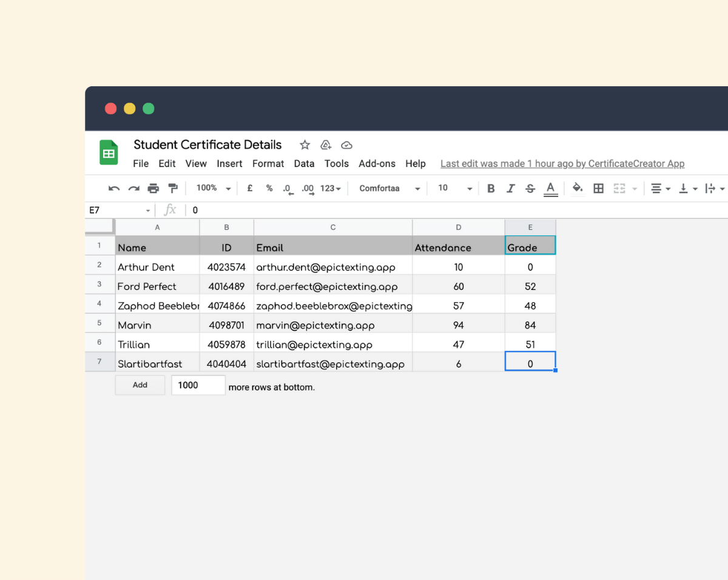Click the undo arrow icon

click(114, 189)
